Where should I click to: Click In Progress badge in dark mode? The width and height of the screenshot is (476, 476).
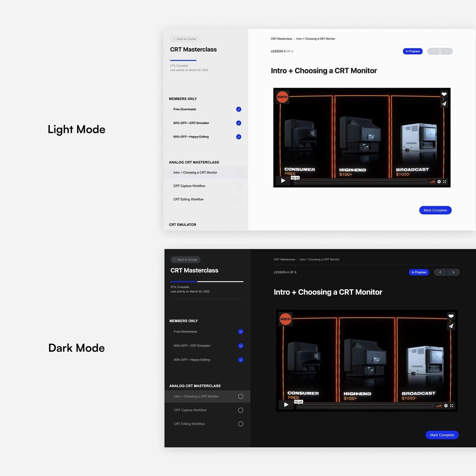[x=419, y=272]
